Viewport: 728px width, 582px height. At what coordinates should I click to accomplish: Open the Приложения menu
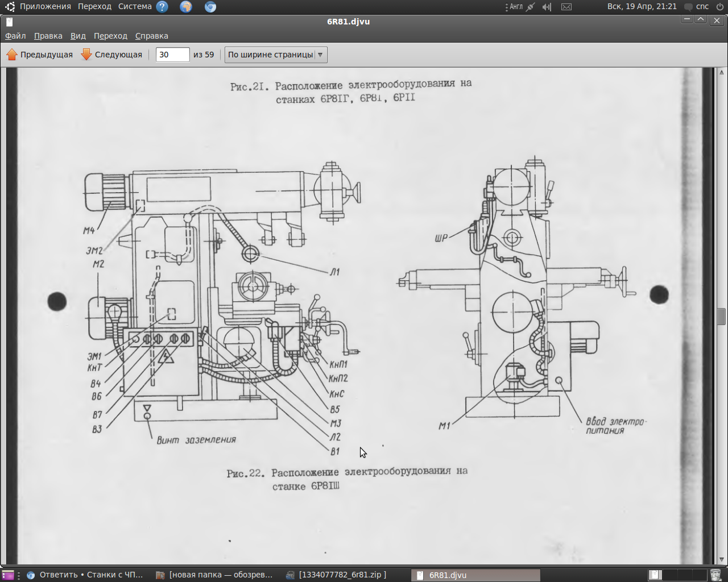[45, 7]
